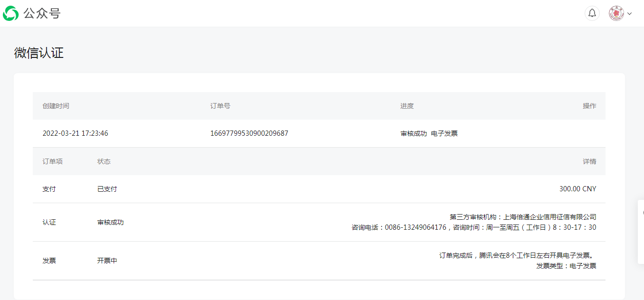Click the account avatar image
Viewport: 644px width, 300px height.
coord(616,13)
